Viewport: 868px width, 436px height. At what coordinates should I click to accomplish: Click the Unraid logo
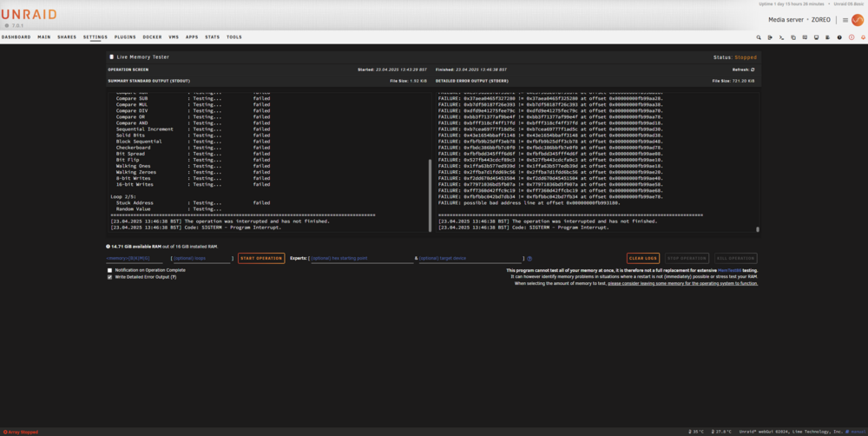[29, 15]
